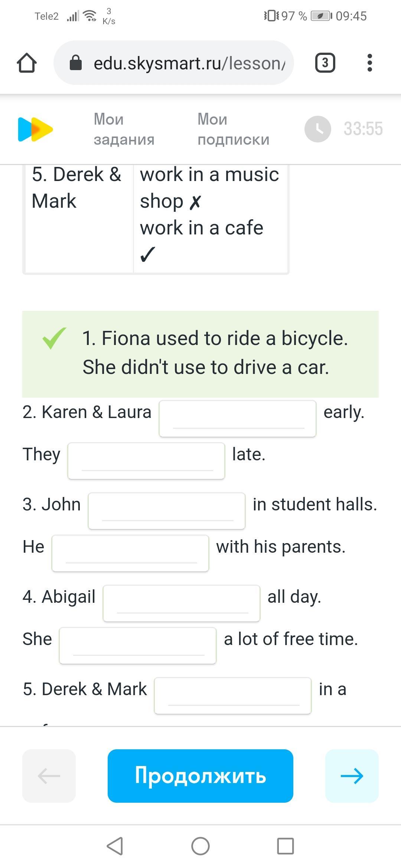Open the browser three-dot menu
Screen dimensions: 401x868
[x=369, y=63]
